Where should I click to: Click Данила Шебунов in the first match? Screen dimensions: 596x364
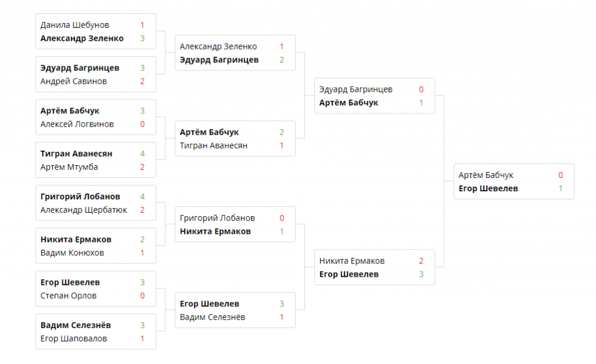click(74, 25)
